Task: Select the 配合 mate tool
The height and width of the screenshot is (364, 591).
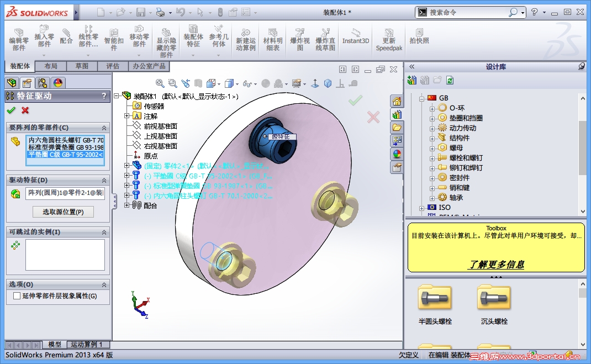Action: 66,36
